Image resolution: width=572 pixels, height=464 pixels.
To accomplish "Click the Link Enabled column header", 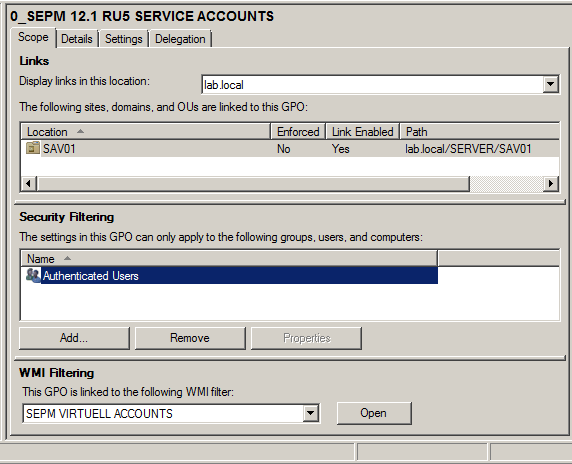I will (363, 132).
